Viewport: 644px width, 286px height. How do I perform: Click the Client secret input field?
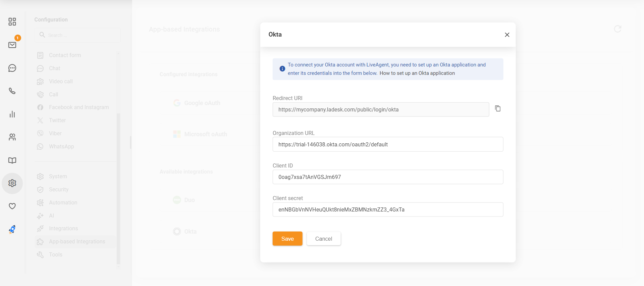pos(387,209)
